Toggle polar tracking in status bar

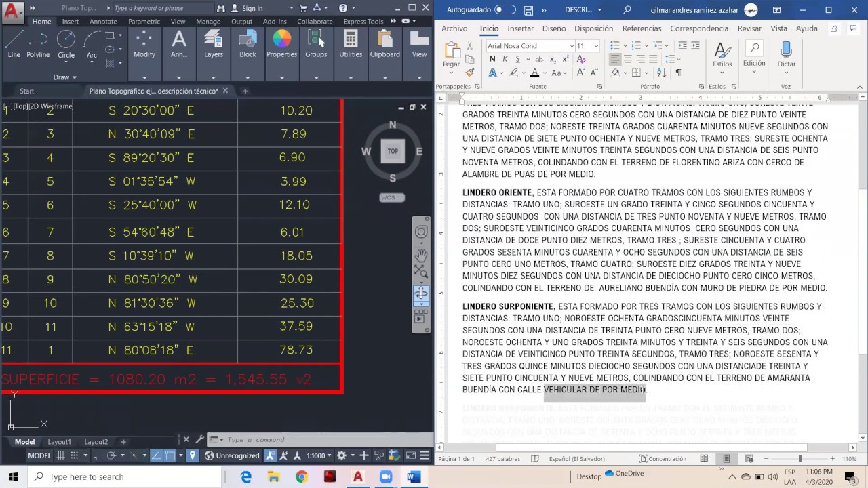tap(111, 455)
